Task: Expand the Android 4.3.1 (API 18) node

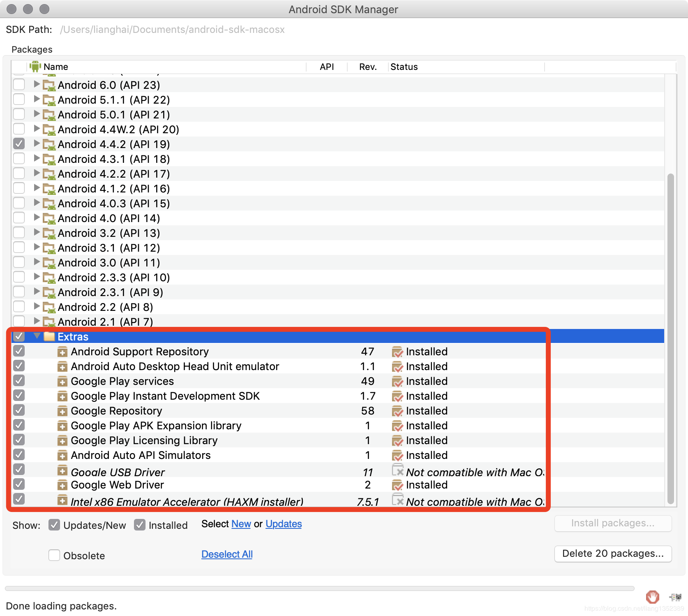Action: pyautogui.click(x=37, y=158)
